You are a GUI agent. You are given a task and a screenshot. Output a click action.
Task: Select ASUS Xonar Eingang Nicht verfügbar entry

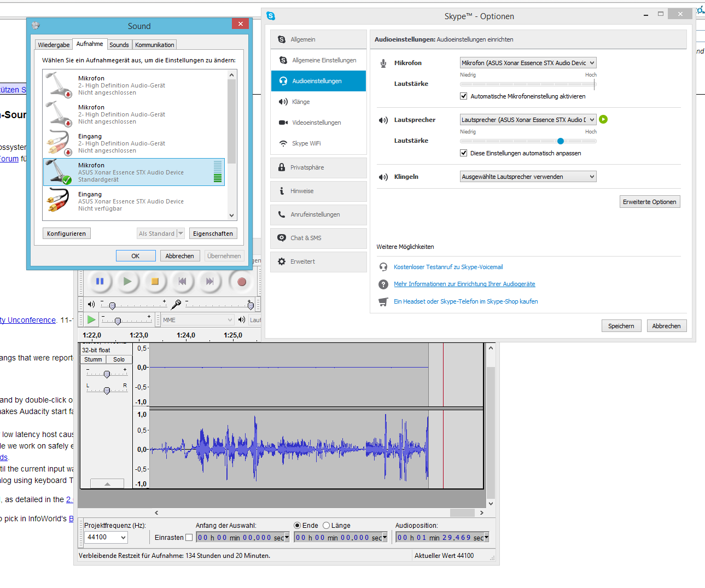134,201
